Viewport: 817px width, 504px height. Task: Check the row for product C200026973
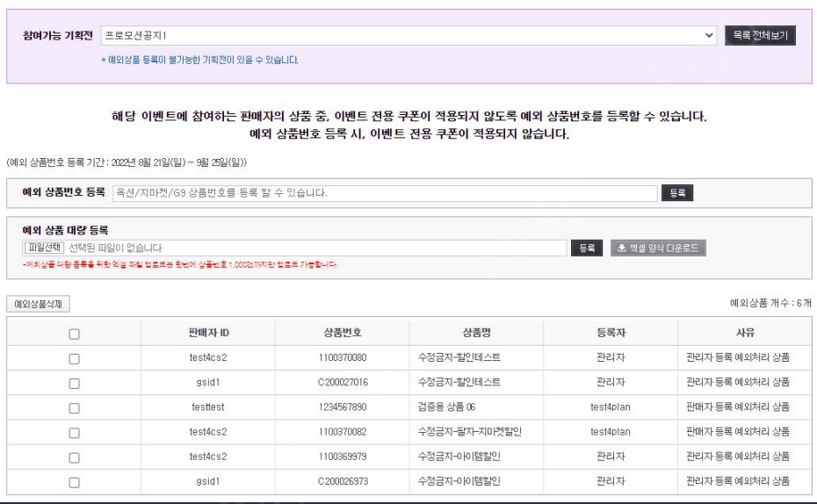(x=74, y=481)
